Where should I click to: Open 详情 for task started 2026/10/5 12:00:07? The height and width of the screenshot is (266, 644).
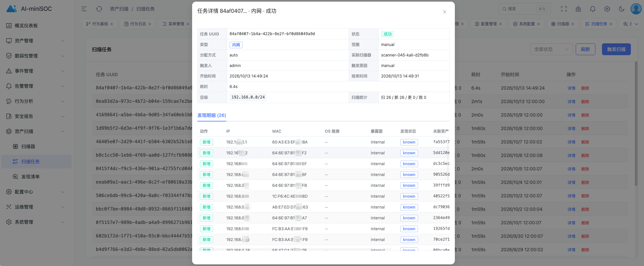[571, 169]
